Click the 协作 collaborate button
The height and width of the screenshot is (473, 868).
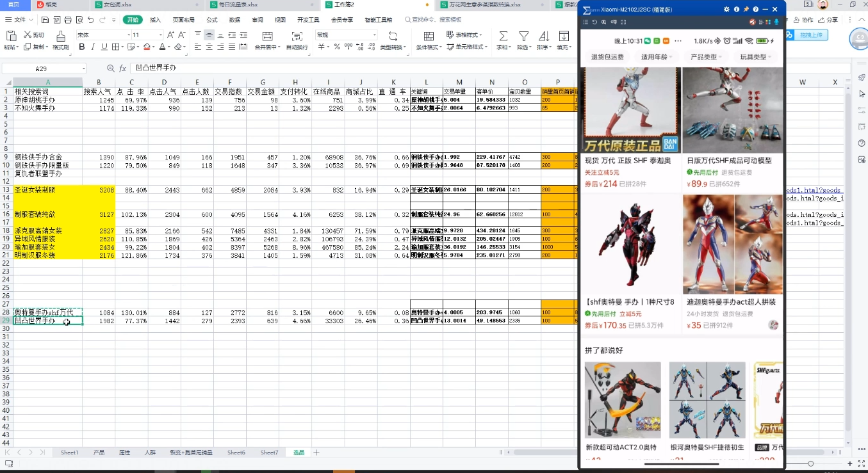803,20
